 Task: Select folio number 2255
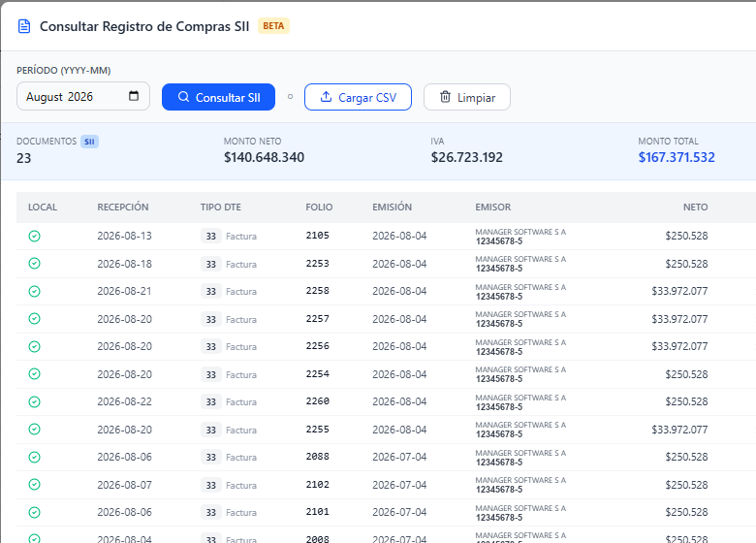318,430
